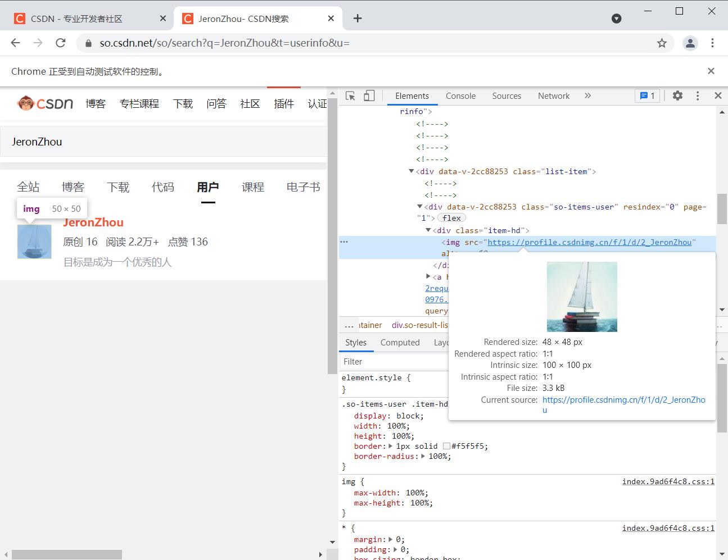
Task: Open the JeronZhou user profile link
Action: click(93, 222)
